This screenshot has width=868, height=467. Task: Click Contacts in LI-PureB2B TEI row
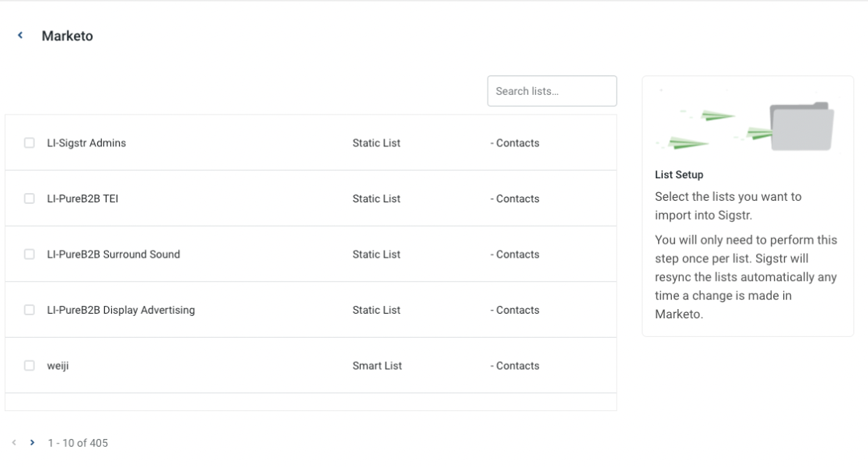[515, 198]
